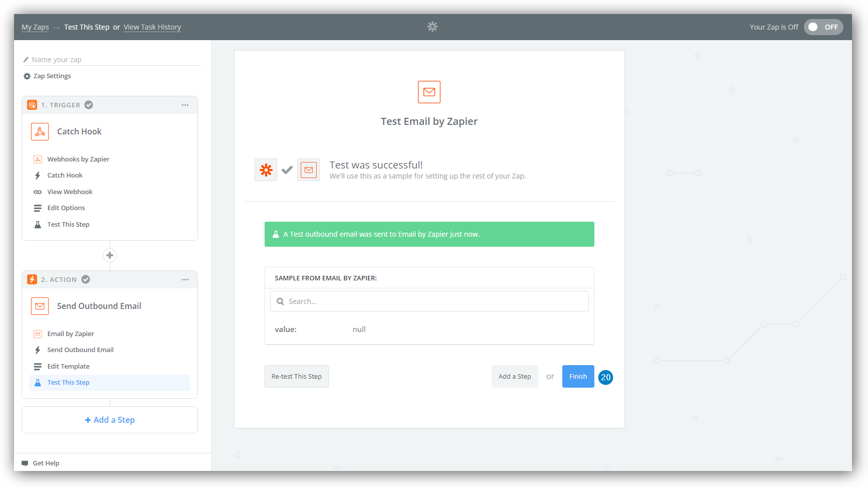
Task: Select Test This Step under action
Action: point(110,383)
